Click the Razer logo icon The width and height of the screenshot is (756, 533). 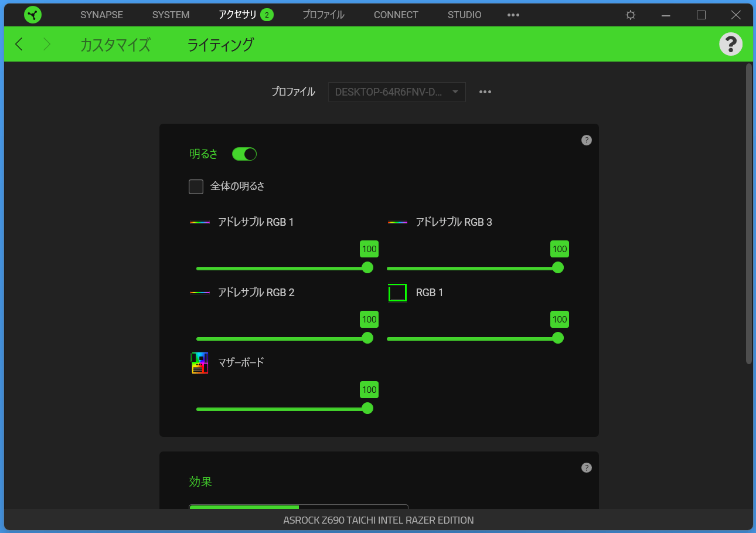click(x=33, y=15)
